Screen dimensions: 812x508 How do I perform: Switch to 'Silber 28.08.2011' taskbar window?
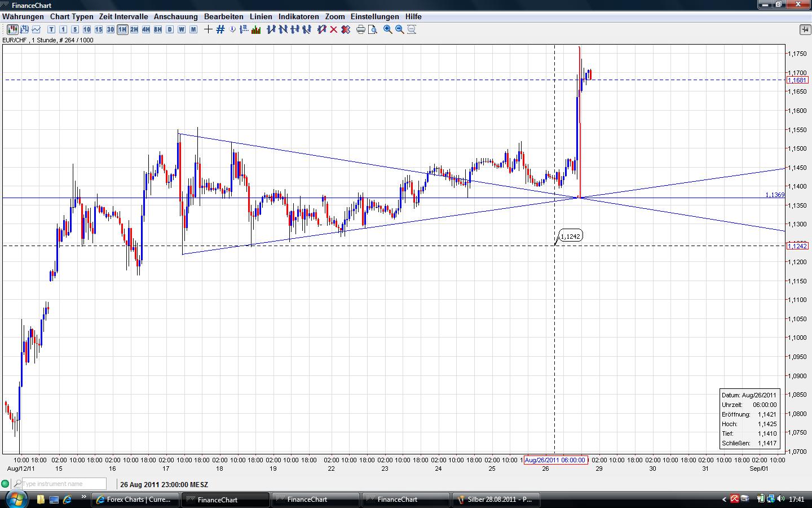click(x=496, y=500)
